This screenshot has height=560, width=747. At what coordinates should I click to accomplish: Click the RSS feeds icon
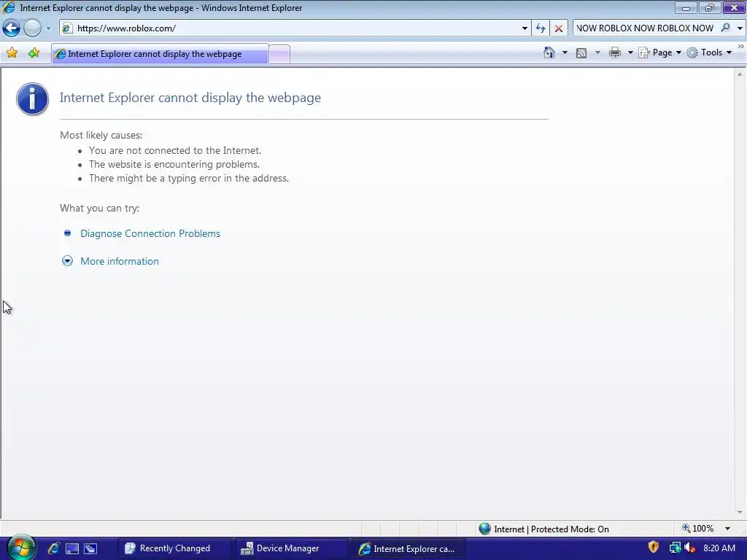(x=581, y=52)
